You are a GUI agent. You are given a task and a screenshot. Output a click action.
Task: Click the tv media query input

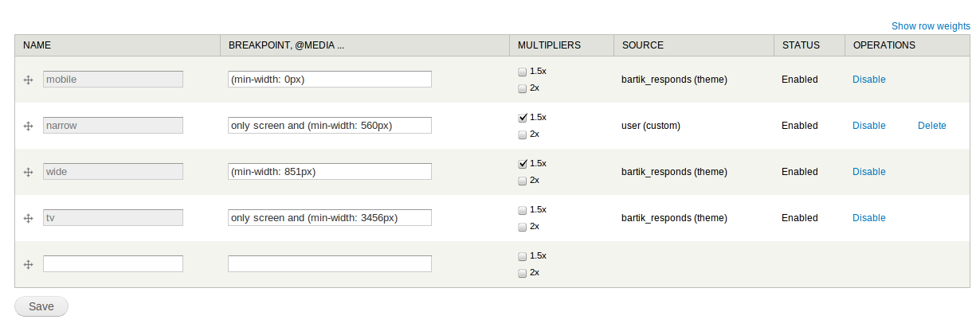330,218
